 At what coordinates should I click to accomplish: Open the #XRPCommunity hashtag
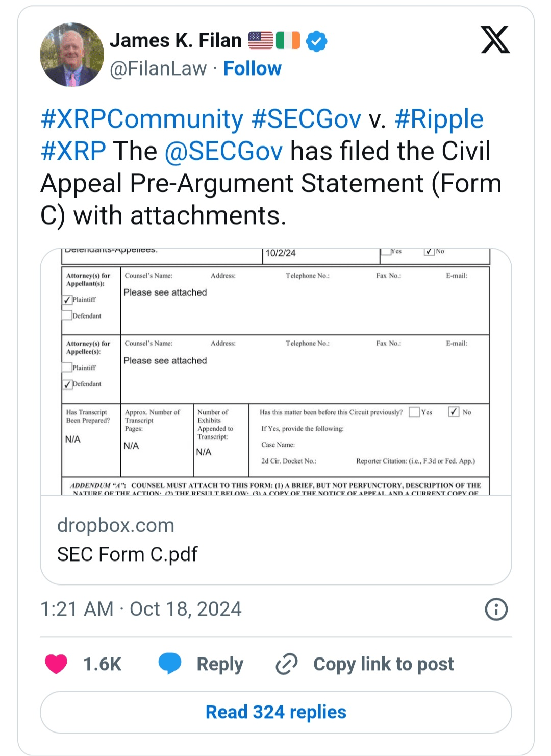pyautogui.click(x=142, y=119)
